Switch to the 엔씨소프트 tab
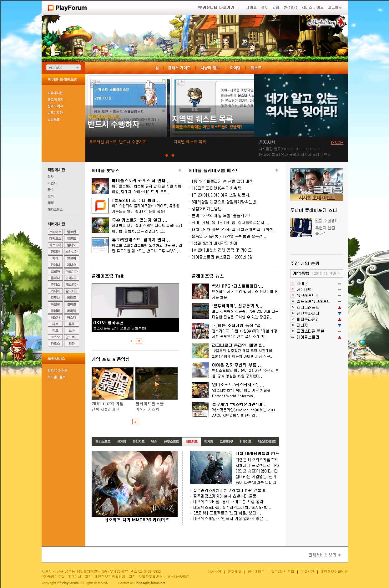389x588 pixels. pos(103,442)
